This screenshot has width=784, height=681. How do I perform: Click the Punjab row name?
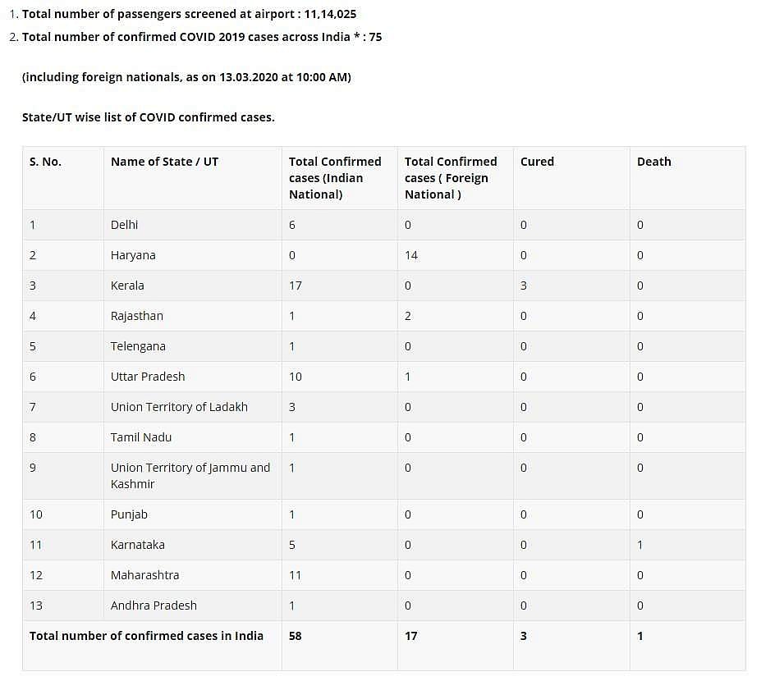129,514
